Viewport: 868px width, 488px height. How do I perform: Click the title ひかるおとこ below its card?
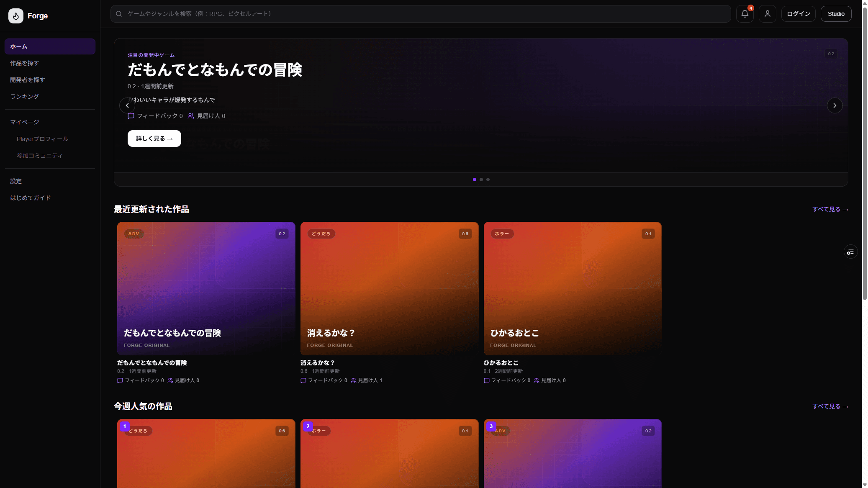(x=501, y=363)
